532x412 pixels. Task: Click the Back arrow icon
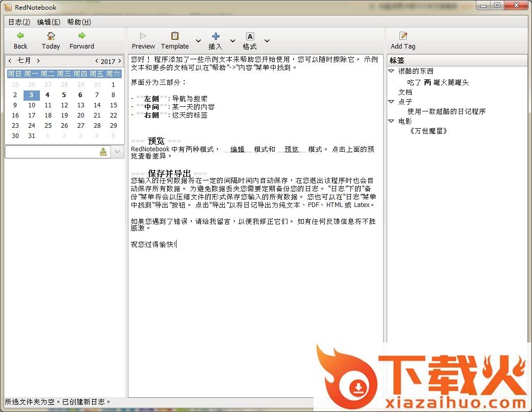point(20,36)
